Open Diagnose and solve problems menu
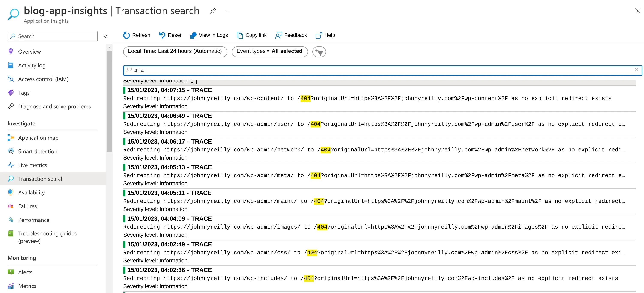The height and width of the screenshot is (293, 644). point(55,106)
